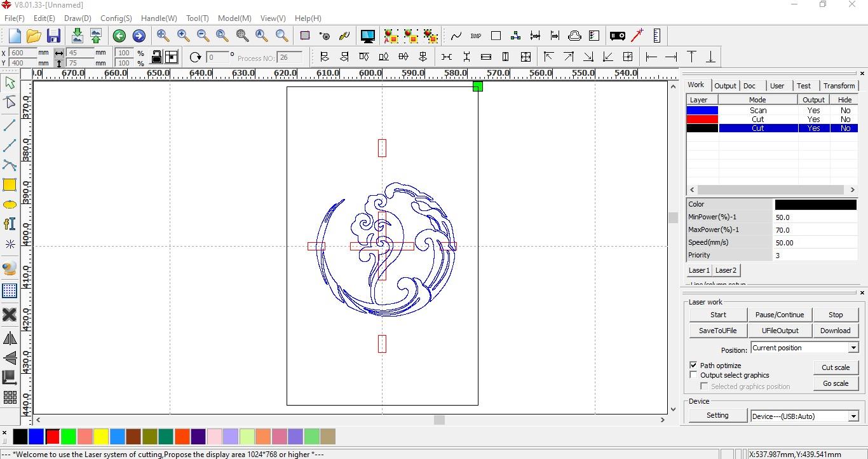This screenshot has height=459, width=868.
Task: Click the red laser pointer origin icon
Action: (x=637, y=35)
